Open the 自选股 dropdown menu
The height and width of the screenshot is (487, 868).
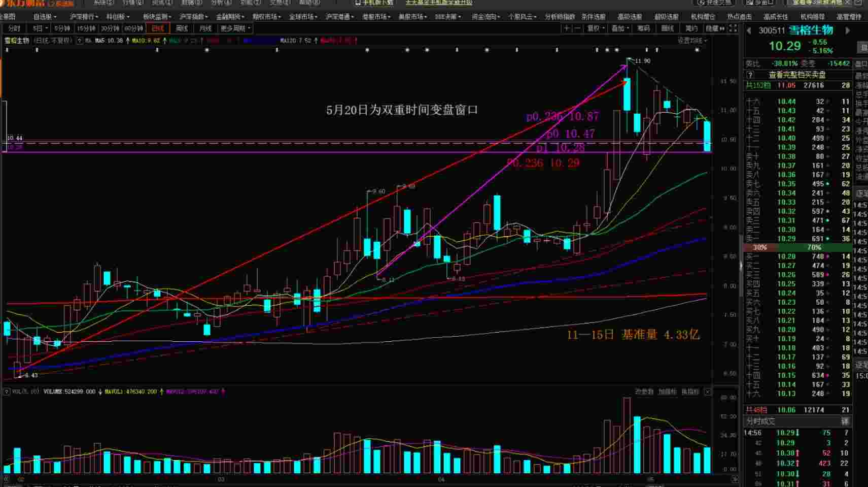[45, 17]
